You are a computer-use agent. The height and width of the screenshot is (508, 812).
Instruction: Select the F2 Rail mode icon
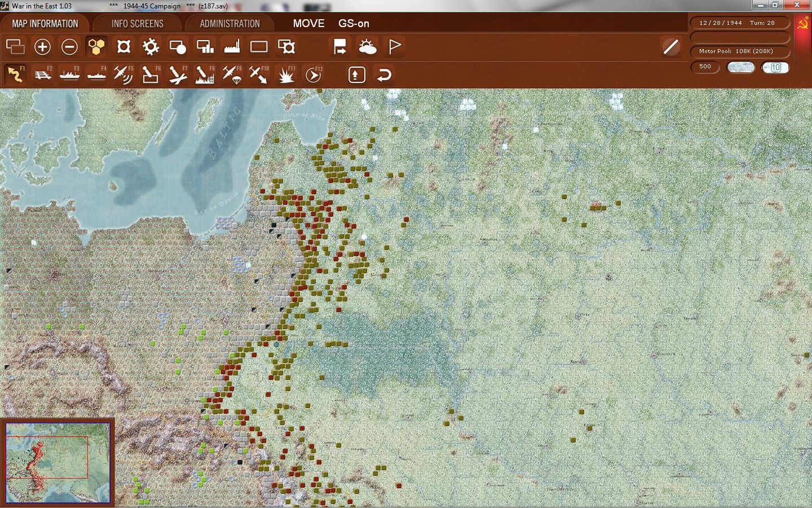[x=42, y=75]
